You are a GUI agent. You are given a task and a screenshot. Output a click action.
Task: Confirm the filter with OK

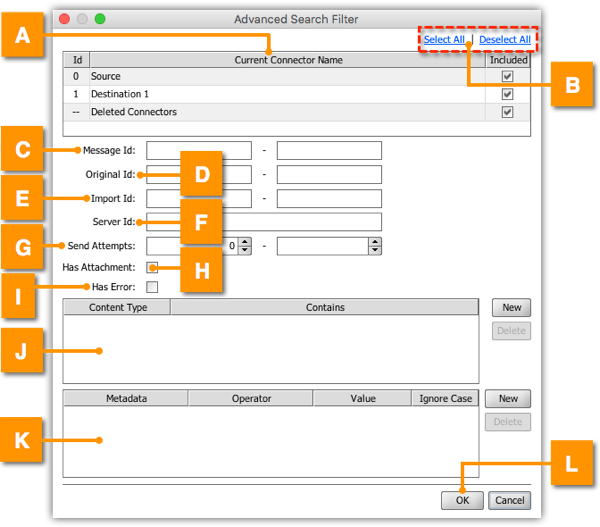tap(462, 500)
